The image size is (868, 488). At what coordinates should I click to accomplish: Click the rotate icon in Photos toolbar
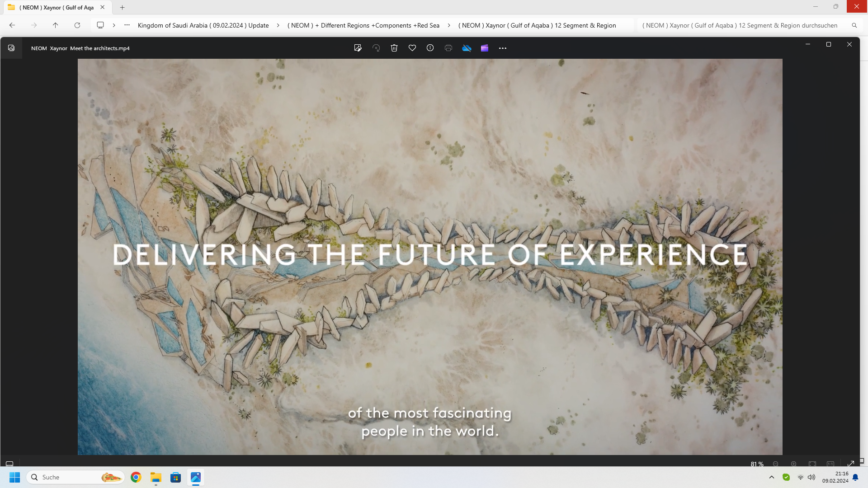pos(376,48)
